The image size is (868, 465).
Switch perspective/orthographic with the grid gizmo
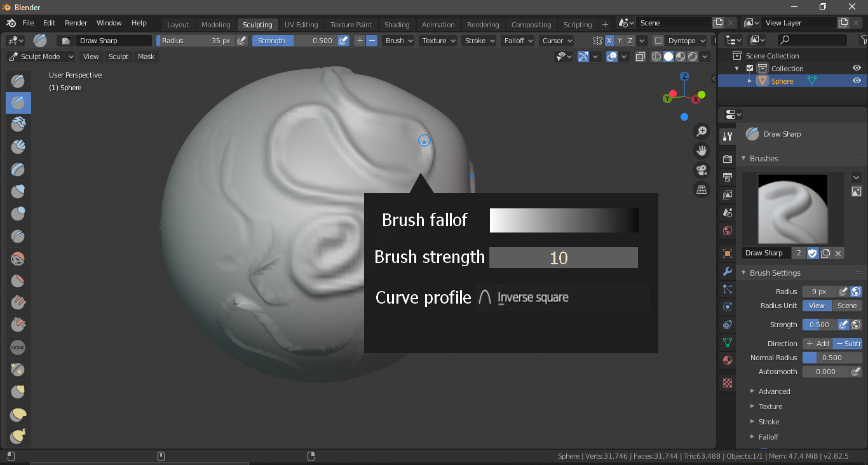(x=702, y=189)
